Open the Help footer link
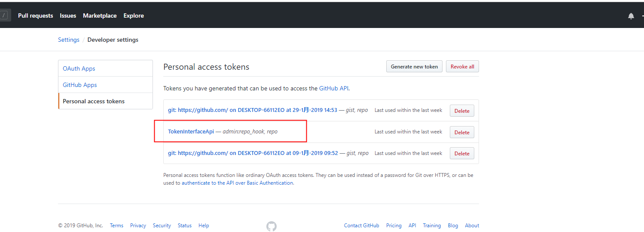The image size is (644, 232). (x=204, y=226)
